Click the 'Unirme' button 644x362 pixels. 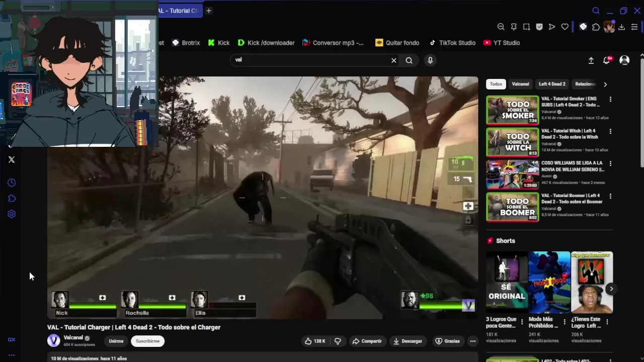(x=116, y=341)
